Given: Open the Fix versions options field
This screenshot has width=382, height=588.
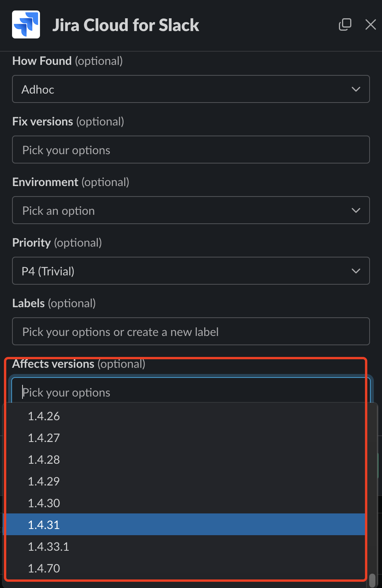Looking at the screenshot, I should (x=191, y=150).
